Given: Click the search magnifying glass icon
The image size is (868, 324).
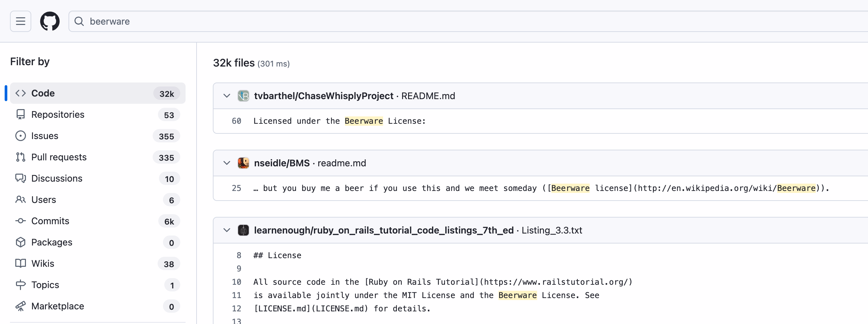Looking at the screenshot, I should tap(79, 21).
